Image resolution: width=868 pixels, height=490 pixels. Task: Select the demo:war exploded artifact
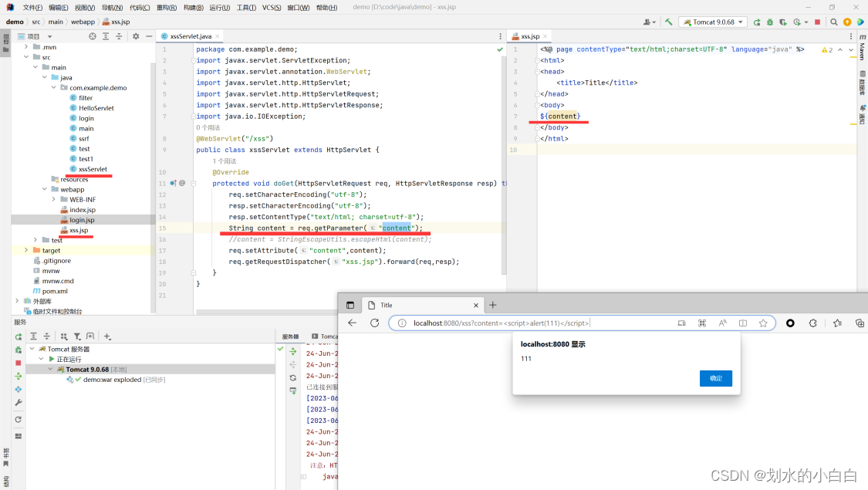(124, 380)
